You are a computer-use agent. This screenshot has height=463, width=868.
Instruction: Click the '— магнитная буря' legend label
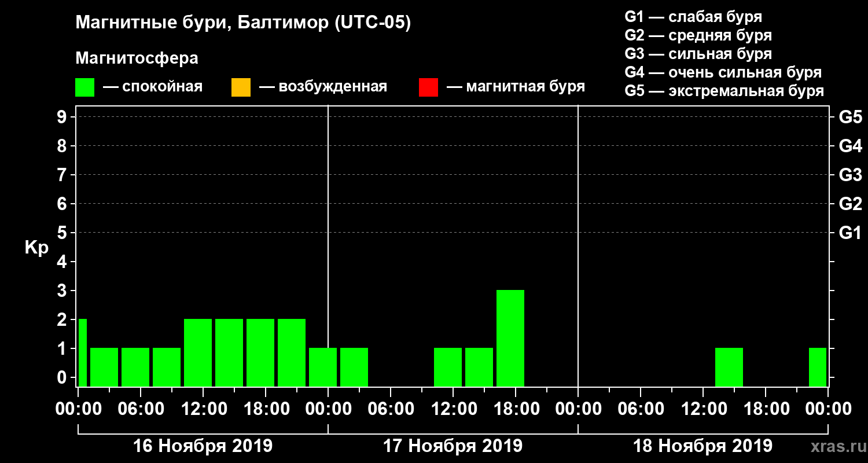pos(516,87)
